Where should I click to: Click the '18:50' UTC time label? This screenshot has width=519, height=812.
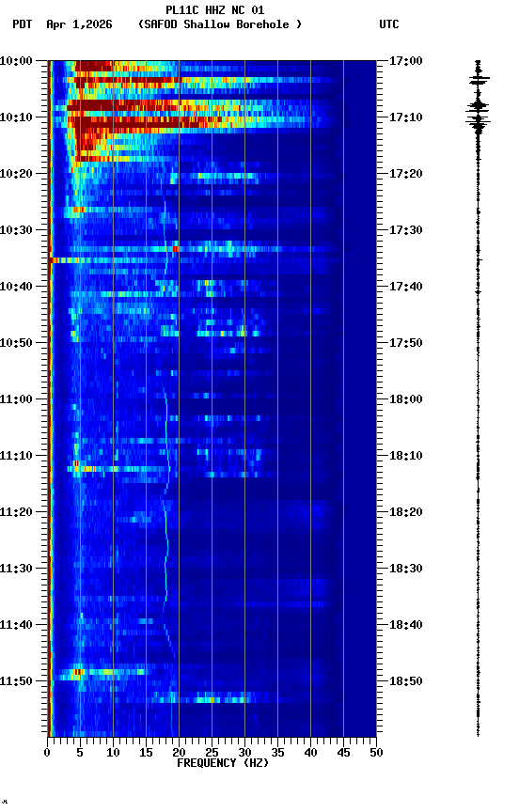click(x=406, y=681)
